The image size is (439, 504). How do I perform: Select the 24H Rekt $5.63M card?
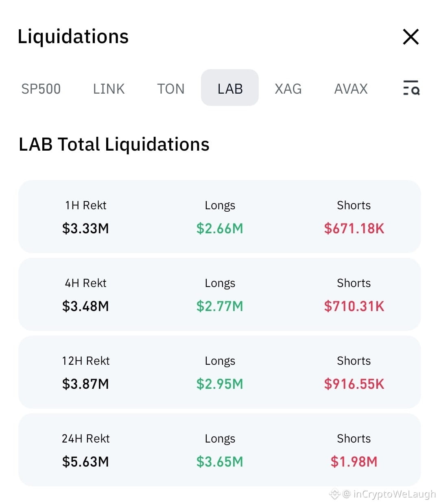[220, 450]
